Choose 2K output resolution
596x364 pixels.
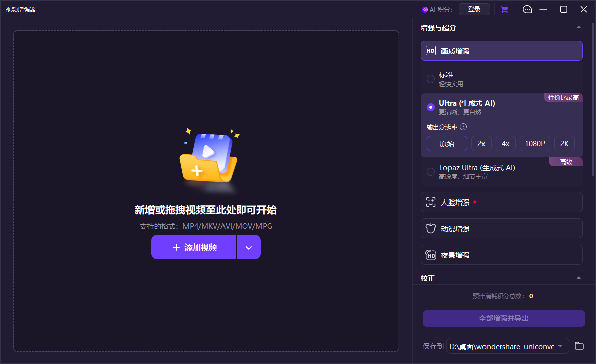(x=565, y=143)
